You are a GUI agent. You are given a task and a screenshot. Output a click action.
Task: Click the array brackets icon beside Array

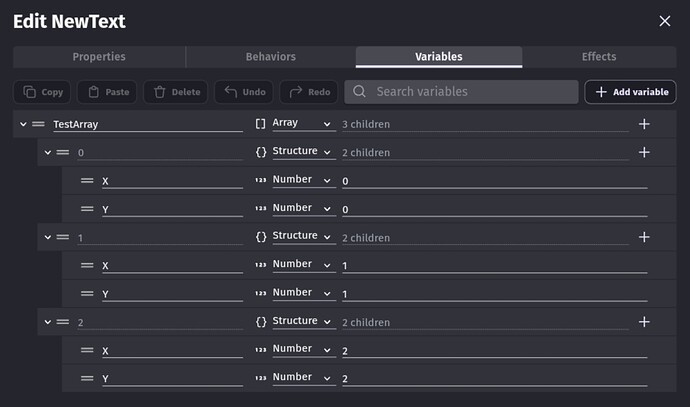click(x=261, y=124)
